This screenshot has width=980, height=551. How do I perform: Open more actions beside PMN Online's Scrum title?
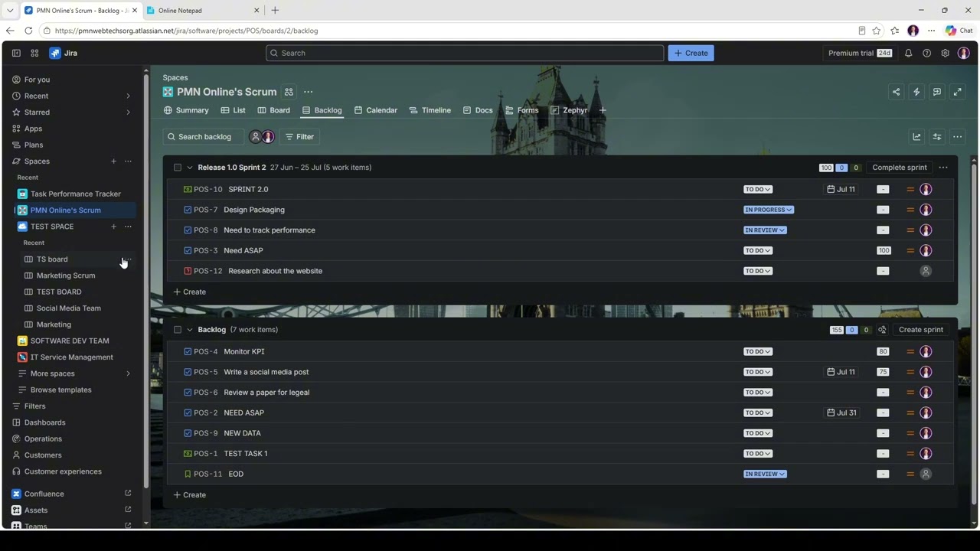(x=308, y=92)
